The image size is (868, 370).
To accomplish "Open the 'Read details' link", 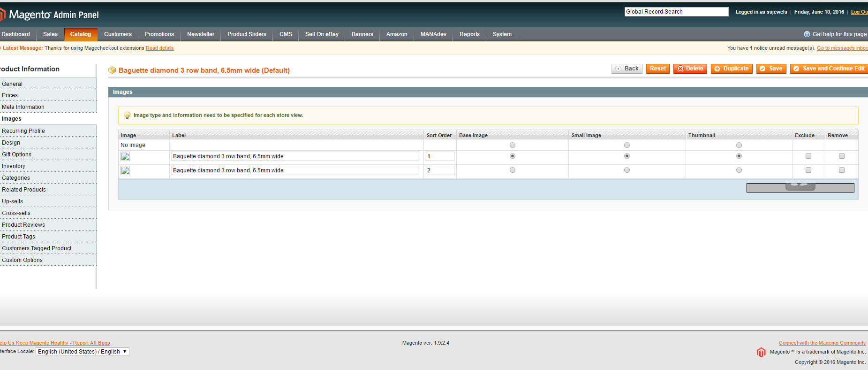I will pos(159,48).
